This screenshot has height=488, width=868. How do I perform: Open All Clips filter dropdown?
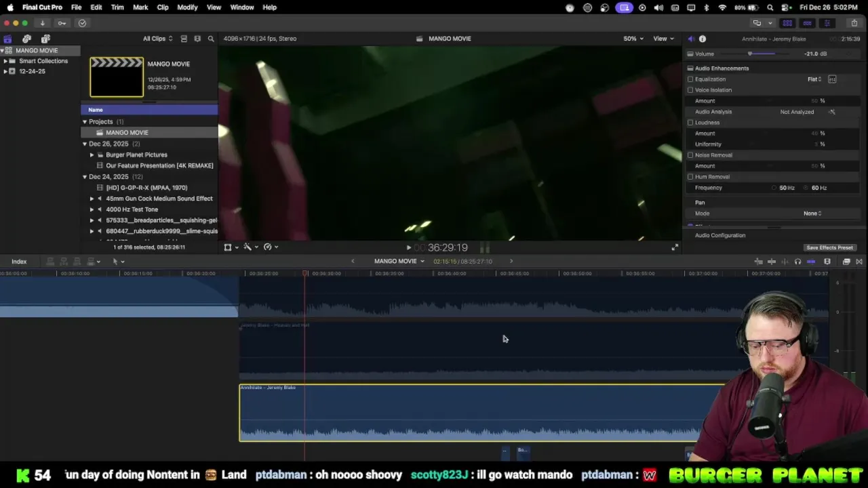tap(157, 39)
